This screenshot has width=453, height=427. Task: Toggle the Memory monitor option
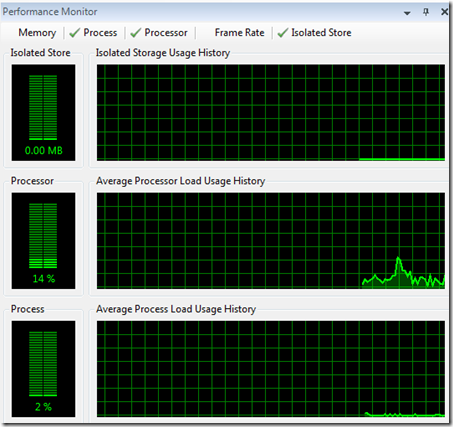pos(37,33)
